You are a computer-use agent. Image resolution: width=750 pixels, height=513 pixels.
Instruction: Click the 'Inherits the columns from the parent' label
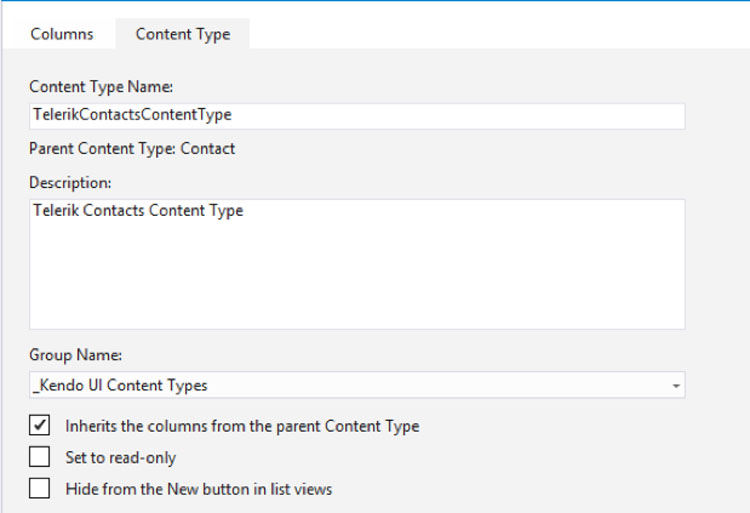pos(242,426)
